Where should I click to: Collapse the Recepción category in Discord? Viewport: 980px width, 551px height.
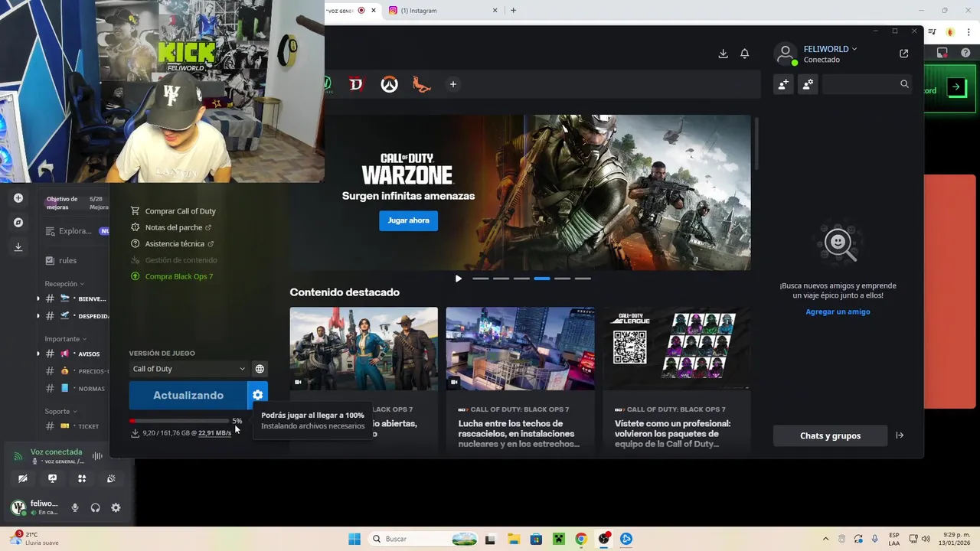coord(64,284)
